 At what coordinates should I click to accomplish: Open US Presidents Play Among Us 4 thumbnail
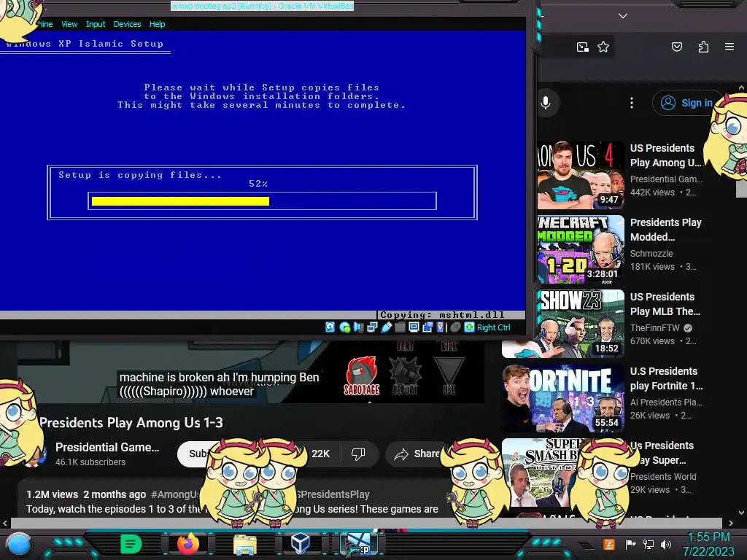(581, 175)
